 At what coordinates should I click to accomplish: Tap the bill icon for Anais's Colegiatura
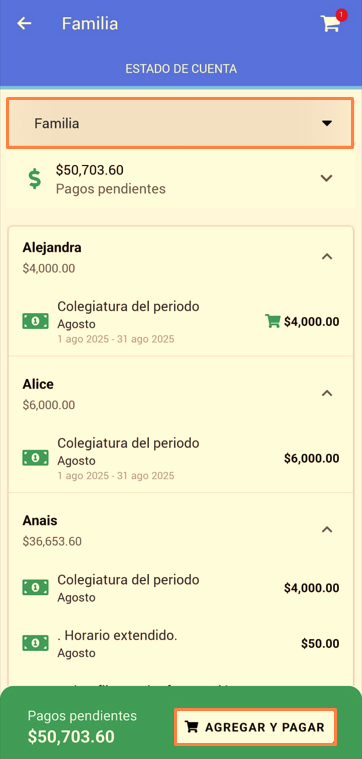[x=35, y=588]
